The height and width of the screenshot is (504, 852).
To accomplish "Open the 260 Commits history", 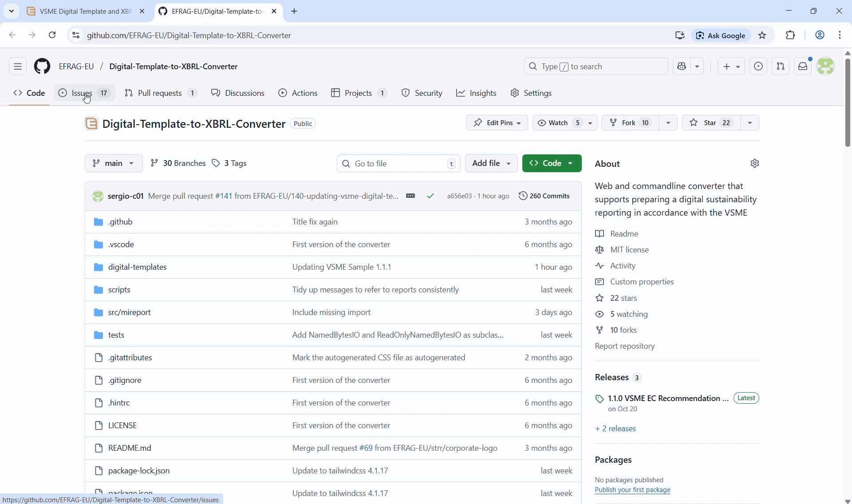I will click(x=544, y=196).
